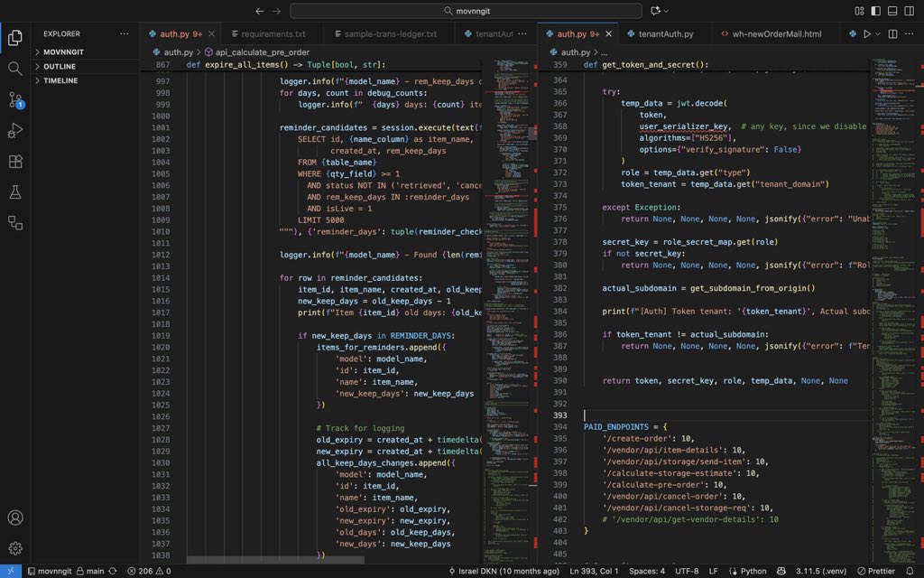The image size is (924, 578).
Task: Open notifications bell icon
Action: click(x=910, y=571)
